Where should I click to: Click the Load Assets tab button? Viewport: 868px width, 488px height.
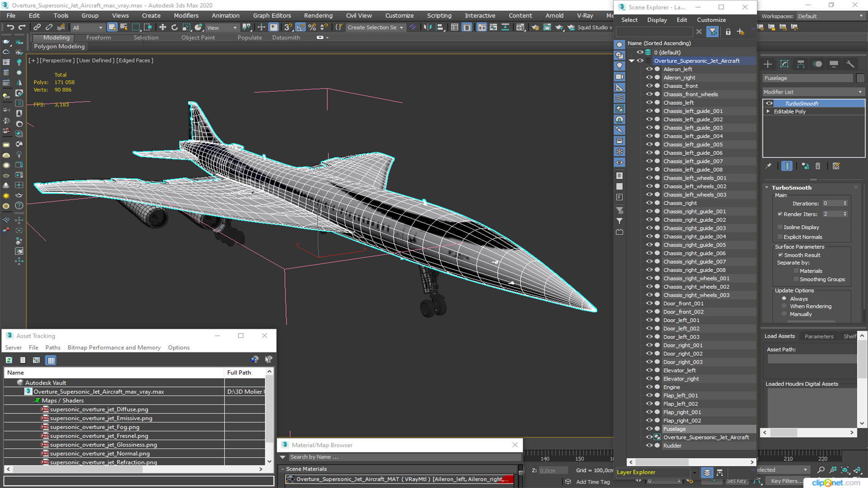coord(779,336)
